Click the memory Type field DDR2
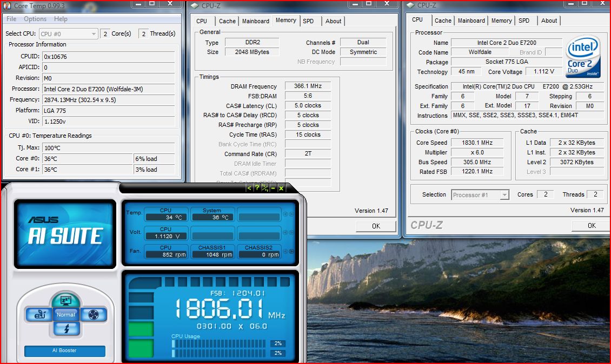 pos(252,43)
